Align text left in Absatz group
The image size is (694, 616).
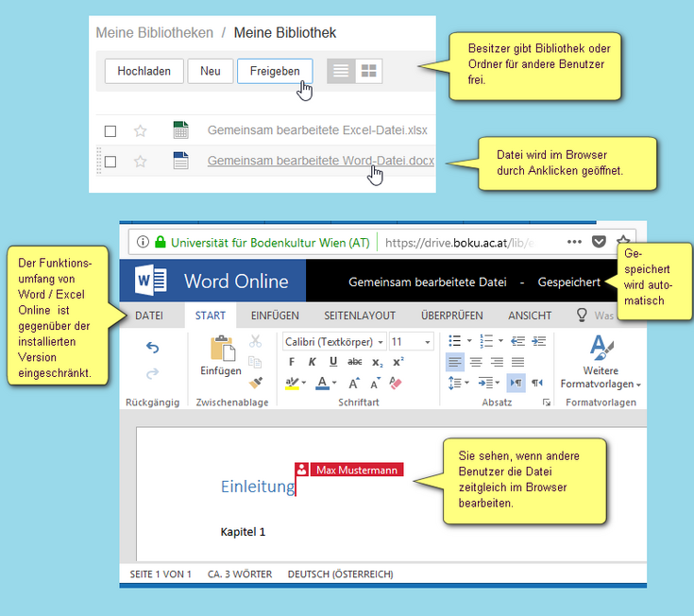[x=455, y=362]
